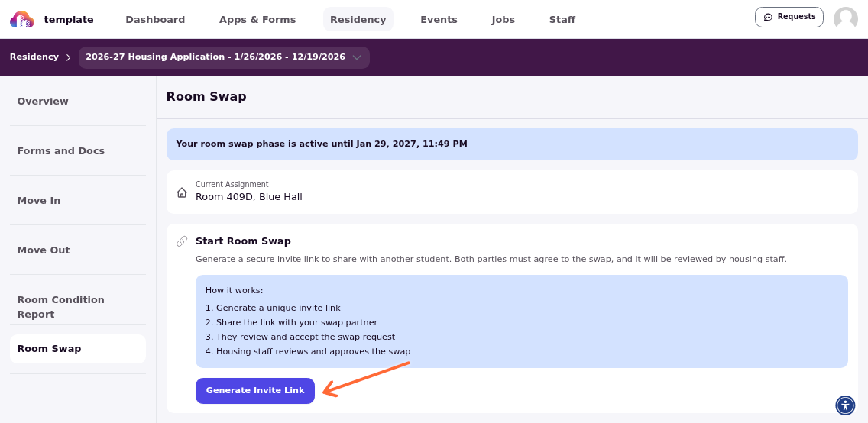Open the user profile avatar
This screenshot has height=423, width=868.
(845, 19)
